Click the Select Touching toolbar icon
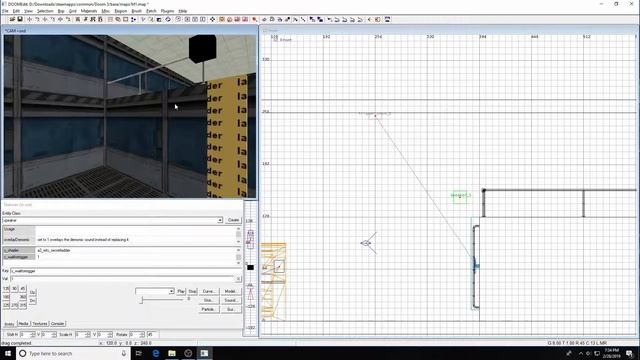 click(x=85, y=19)
